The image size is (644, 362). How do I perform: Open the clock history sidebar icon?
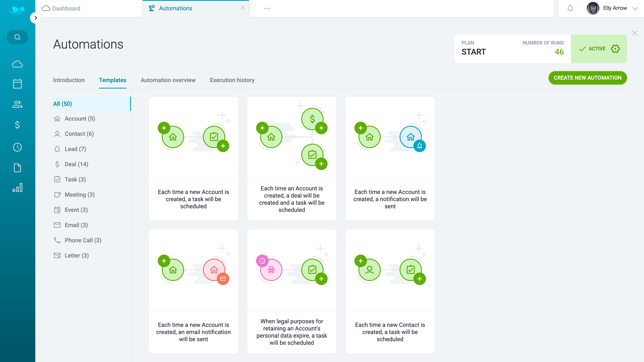[x=17, y=147]
